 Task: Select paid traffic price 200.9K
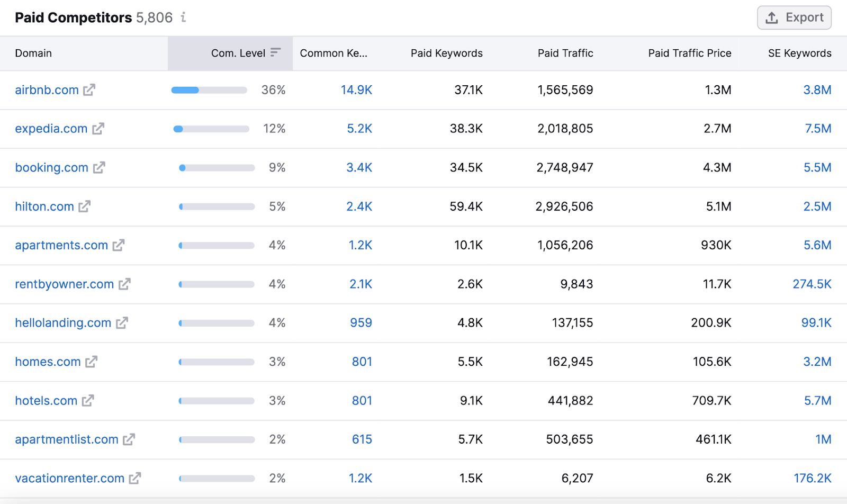[x=711, y=323]
